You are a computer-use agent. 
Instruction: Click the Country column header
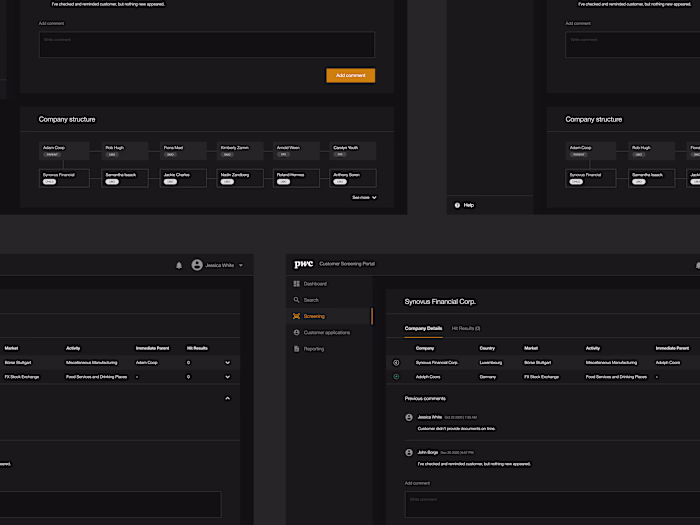[487, 348]
